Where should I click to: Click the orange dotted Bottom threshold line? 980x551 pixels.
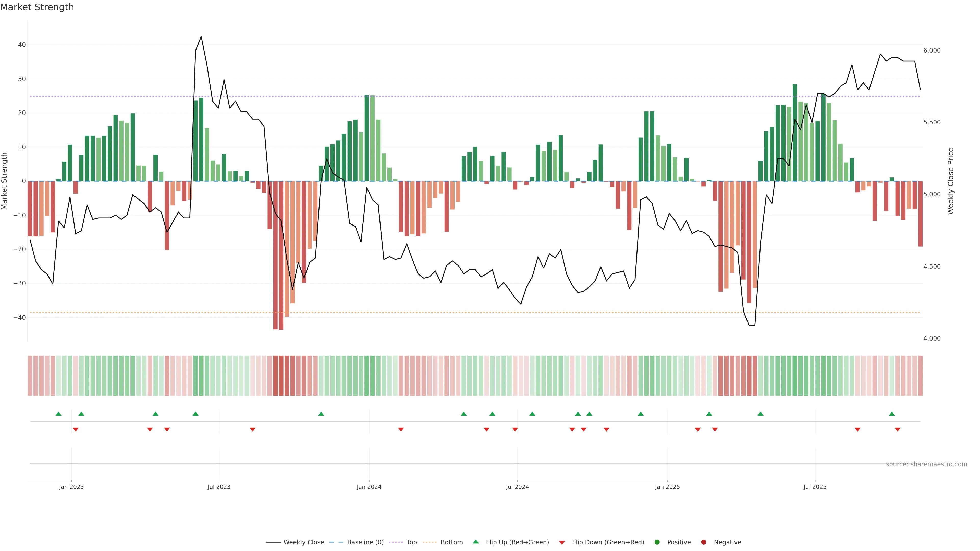click(457, 312)
